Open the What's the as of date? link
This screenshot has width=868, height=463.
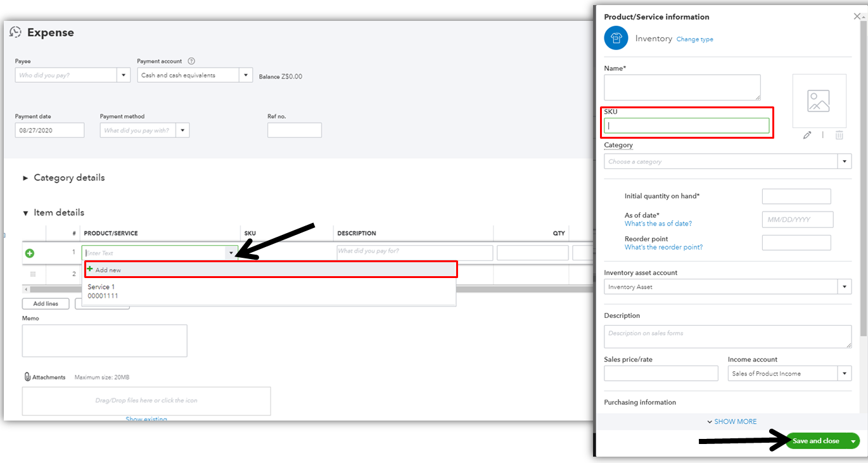pyautogui.click(x=658, y=224)
